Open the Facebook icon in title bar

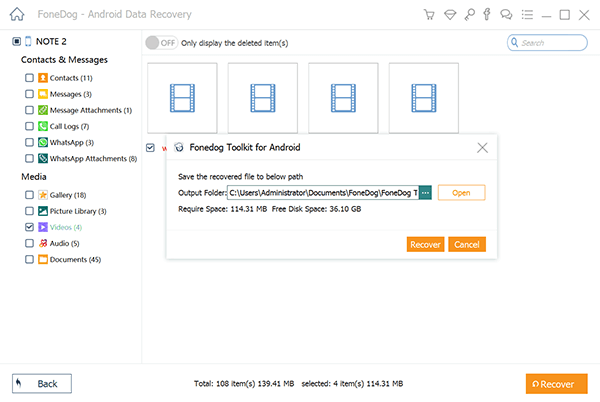point(487,15)
